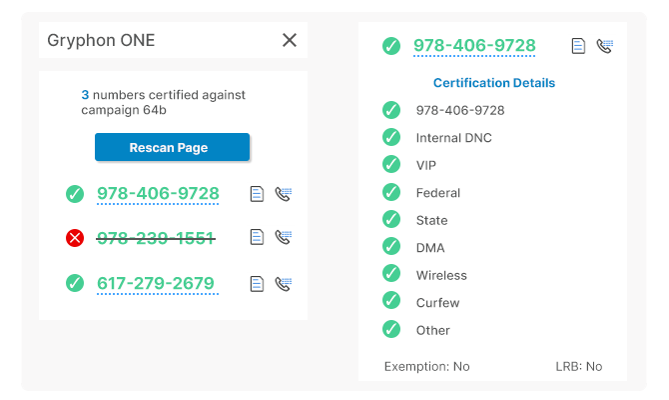Image resolution: width=669 pixels, height=400 pixels.
Task: Close the Gryphon ONE panel
Action: (x=289, y=41)
